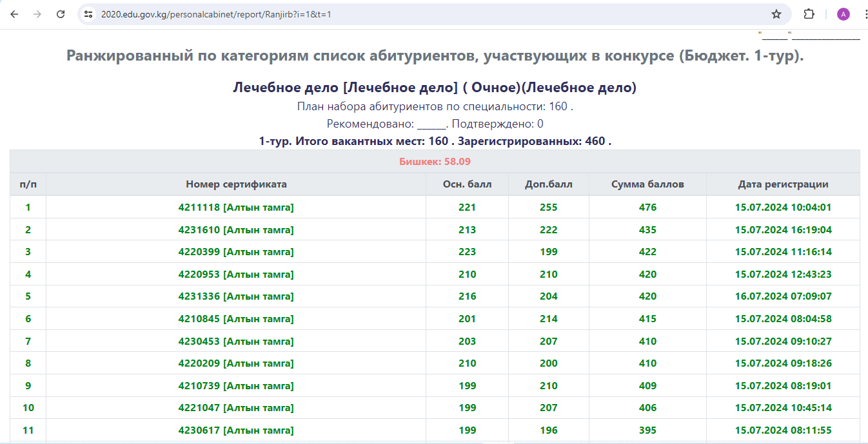Reload the page with refresh icon
This screenshot has width=868, height=444.
(61, 14)
